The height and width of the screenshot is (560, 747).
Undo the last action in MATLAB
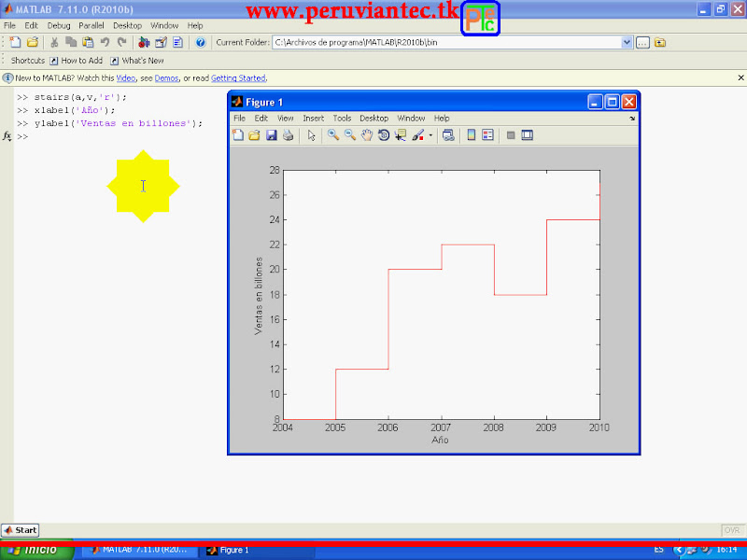coord(105,42)
